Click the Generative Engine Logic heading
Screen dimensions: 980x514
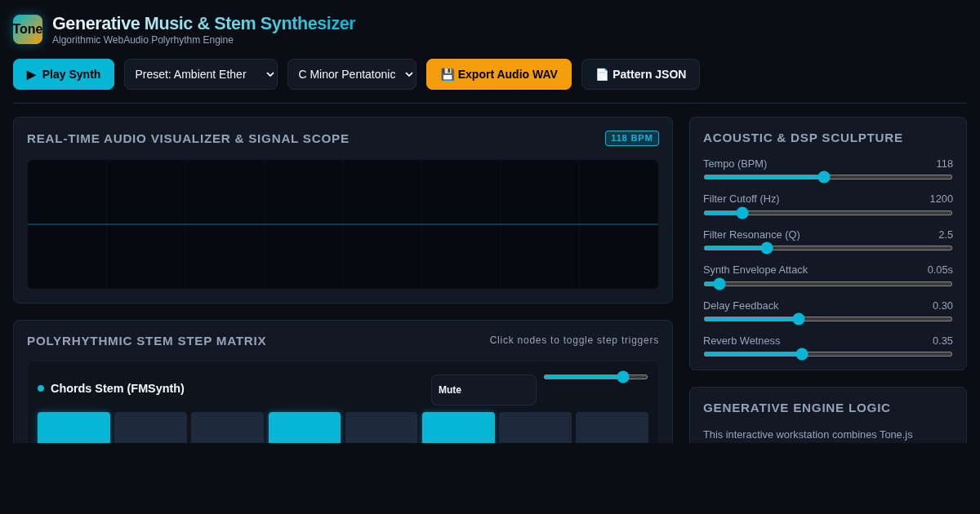pyautogui.click(x=797, y=407)
